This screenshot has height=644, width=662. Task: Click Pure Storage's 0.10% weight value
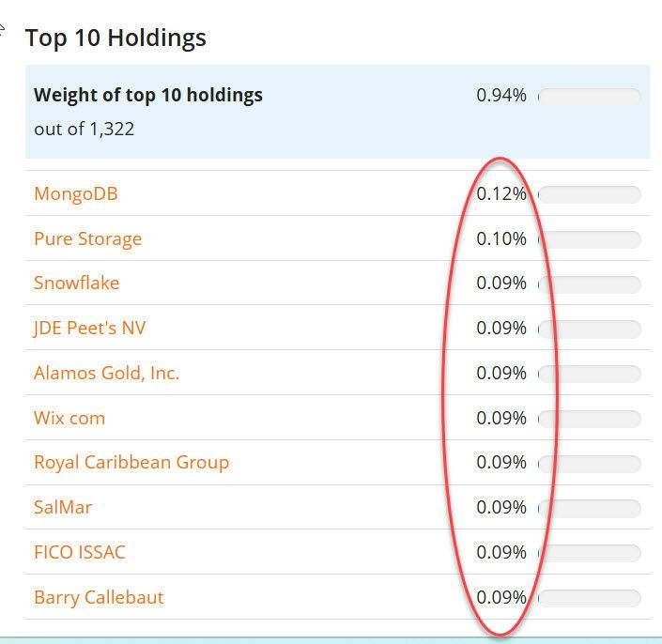500,238
